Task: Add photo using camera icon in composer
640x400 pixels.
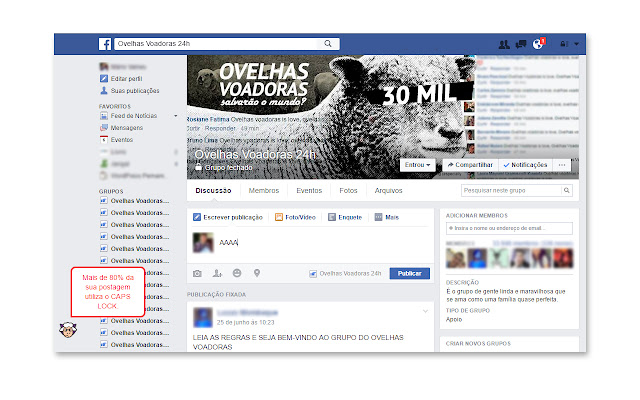Action: coord(198,273)
